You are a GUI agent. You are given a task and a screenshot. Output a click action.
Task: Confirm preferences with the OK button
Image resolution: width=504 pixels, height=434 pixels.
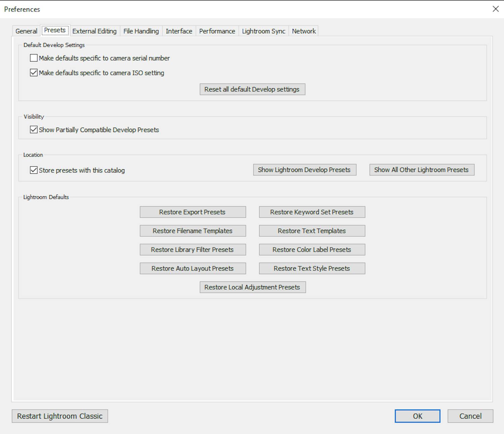click(x=417, y=416)
